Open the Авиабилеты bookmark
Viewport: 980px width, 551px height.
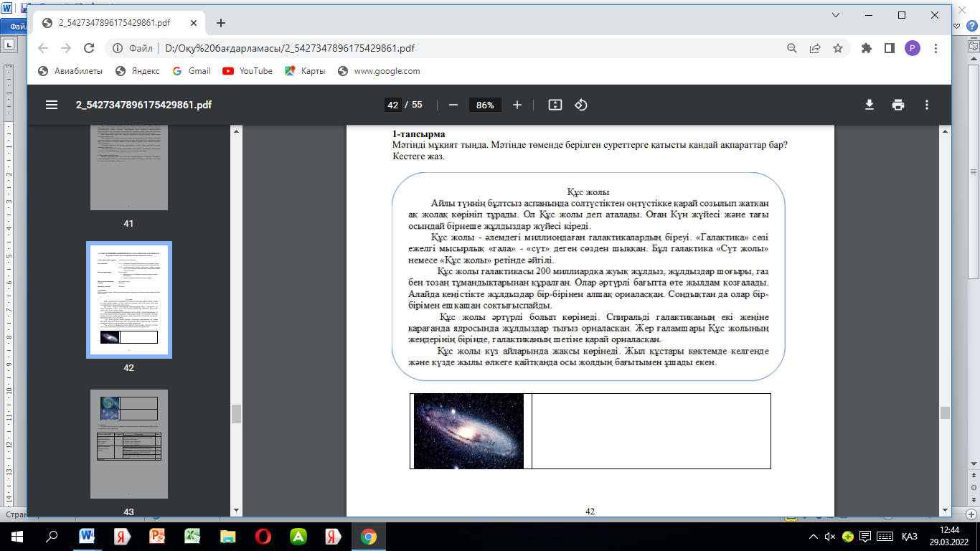click(70, 71)
